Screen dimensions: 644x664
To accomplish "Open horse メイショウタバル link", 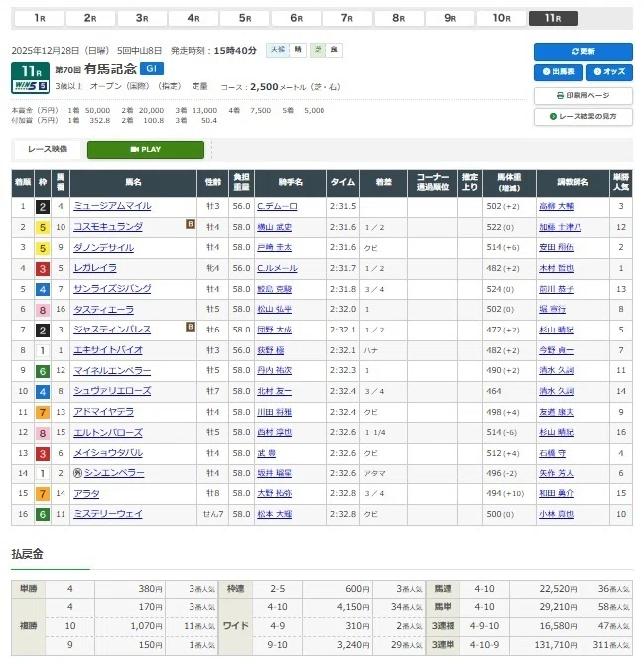I will tap(108, 453).
